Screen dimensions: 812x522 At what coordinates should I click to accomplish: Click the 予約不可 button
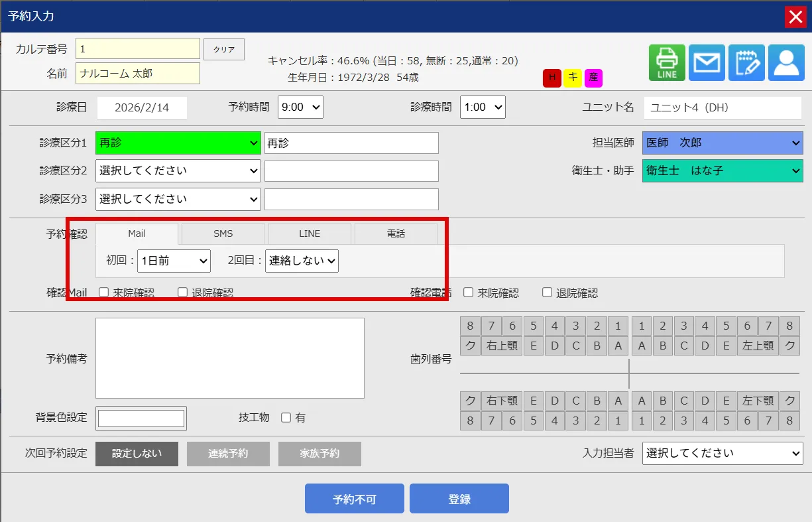click(354, 499)
